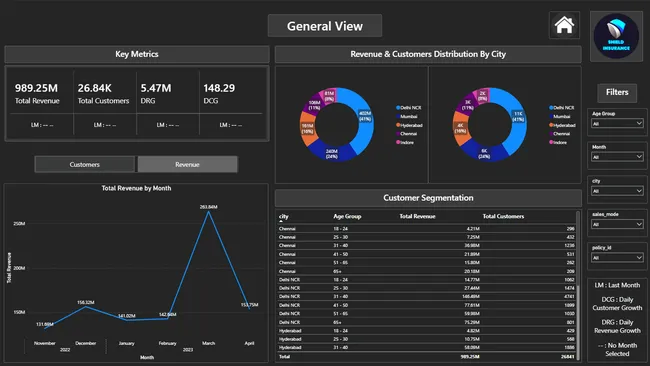The image size is (650, 366).
Task: Click the Customer Segmentation header
Action: (x=428, y=198)
